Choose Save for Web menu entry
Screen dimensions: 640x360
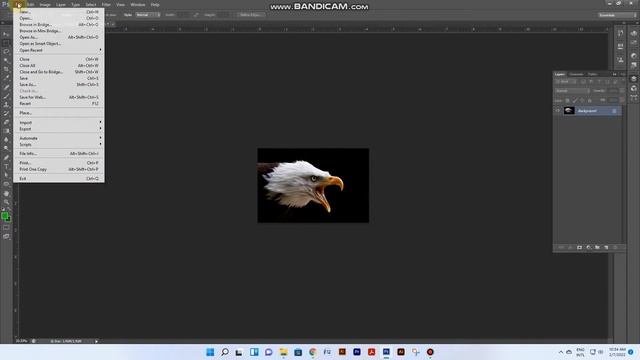[x=59, y=97]
